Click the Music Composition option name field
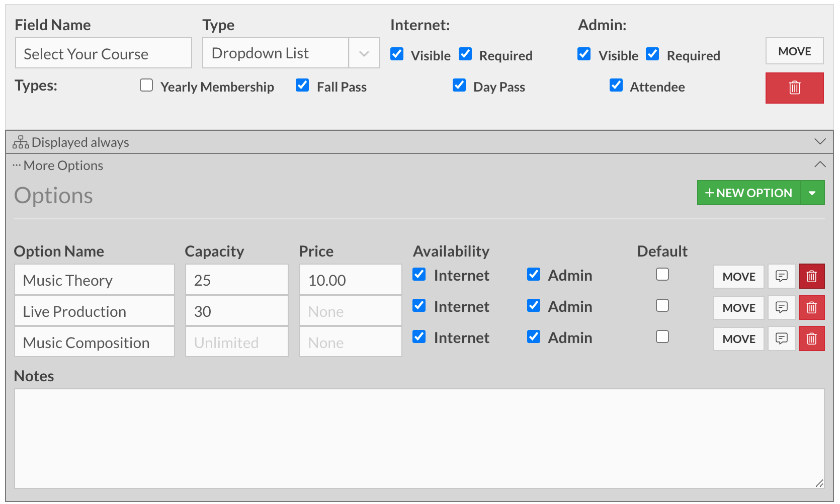Screen dimensions: 840x504 click(x=94, y=342)
